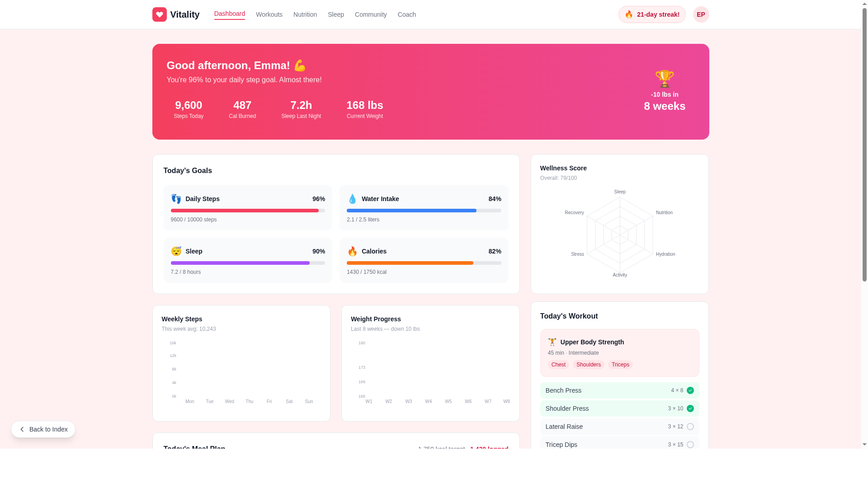Click the fire icon in the streak badge
Screen dimensions: 868x488
pyautogui.click(x=629, y=14)
